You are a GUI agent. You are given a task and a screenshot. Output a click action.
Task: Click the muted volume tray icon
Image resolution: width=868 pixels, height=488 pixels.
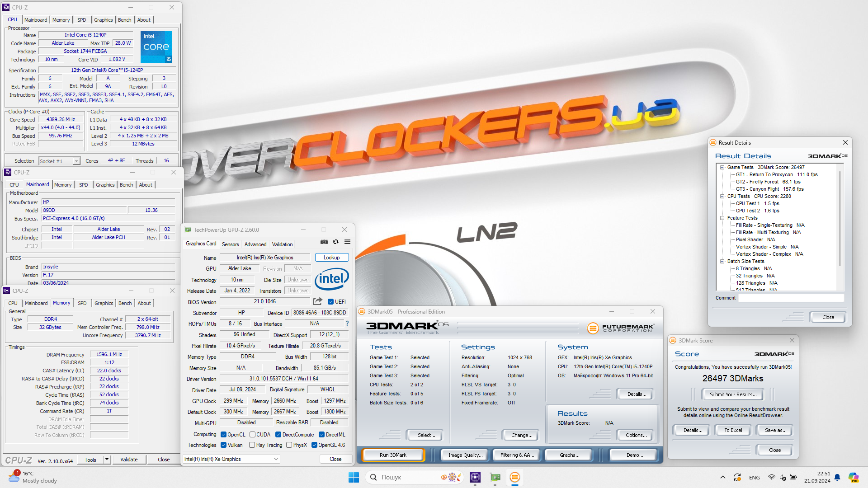tap(783, 477)
